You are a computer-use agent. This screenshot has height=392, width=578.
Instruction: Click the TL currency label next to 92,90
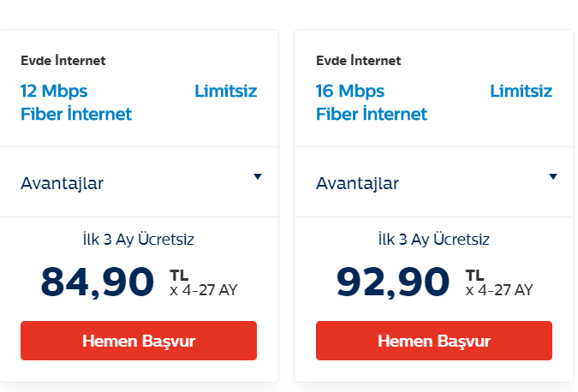click(474, 275)
